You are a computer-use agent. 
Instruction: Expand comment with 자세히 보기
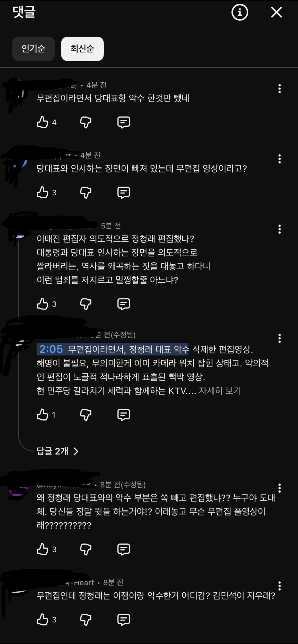tap(220, 391)
